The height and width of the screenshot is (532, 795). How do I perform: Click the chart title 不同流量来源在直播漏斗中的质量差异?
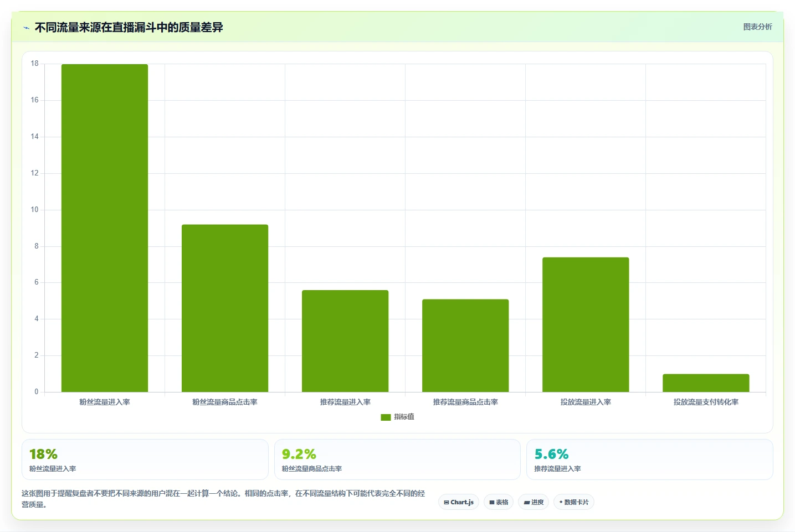pyautogui.click(x=129, y=28)
